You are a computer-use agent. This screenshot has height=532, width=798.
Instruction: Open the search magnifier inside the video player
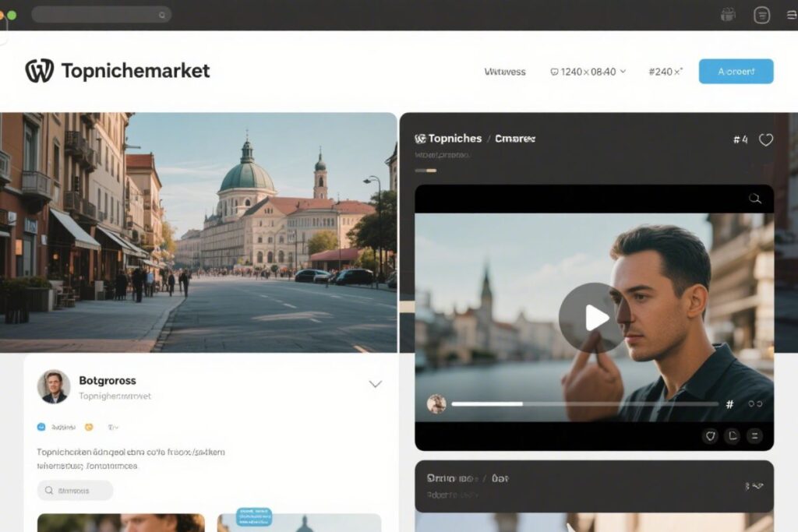pos(754,199)
